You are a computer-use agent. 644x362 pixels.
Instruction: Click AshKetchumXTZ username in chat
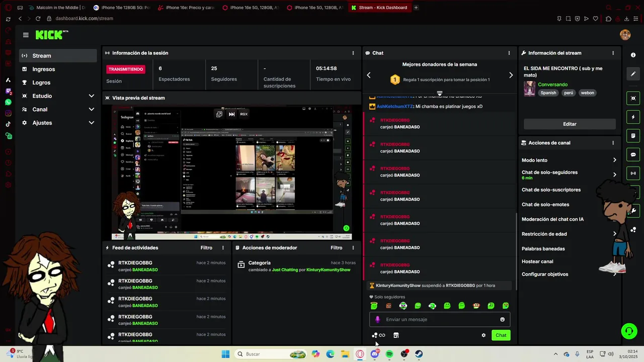(x=394, y=106)
